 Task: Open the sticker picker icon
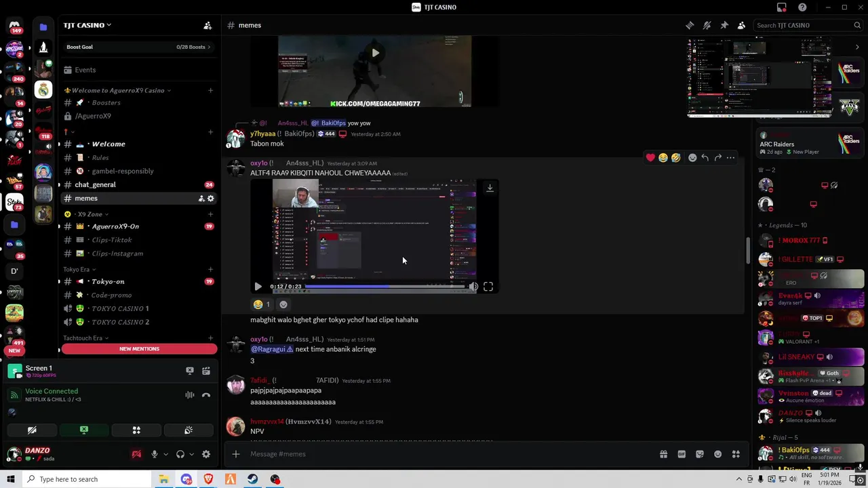(700, 454)
